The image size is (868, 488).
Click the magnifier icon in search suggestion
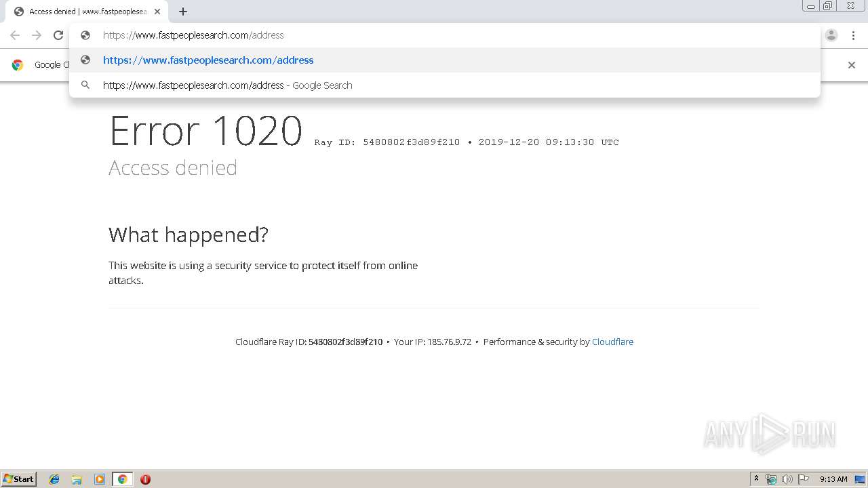85,85
